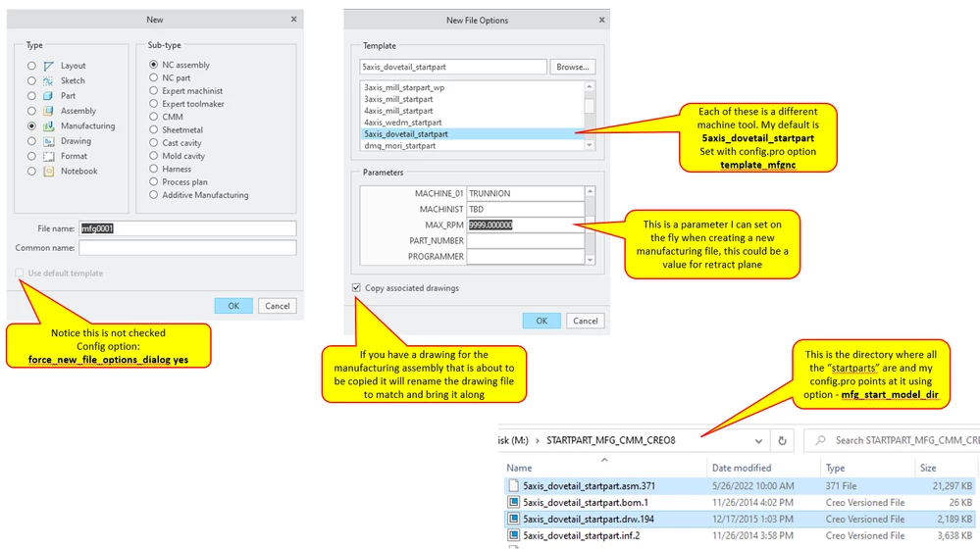Select 4axis_wedm_startpart template
The image size is (980, 549).
point(402,123)
